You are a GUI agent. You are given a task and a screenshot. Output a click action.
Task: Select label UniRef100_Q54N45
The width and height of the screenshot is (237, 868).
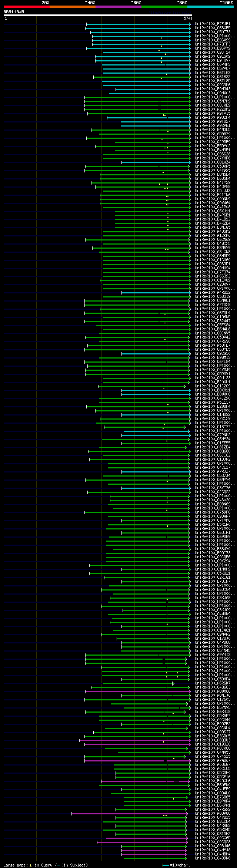[x=213, y=650]
